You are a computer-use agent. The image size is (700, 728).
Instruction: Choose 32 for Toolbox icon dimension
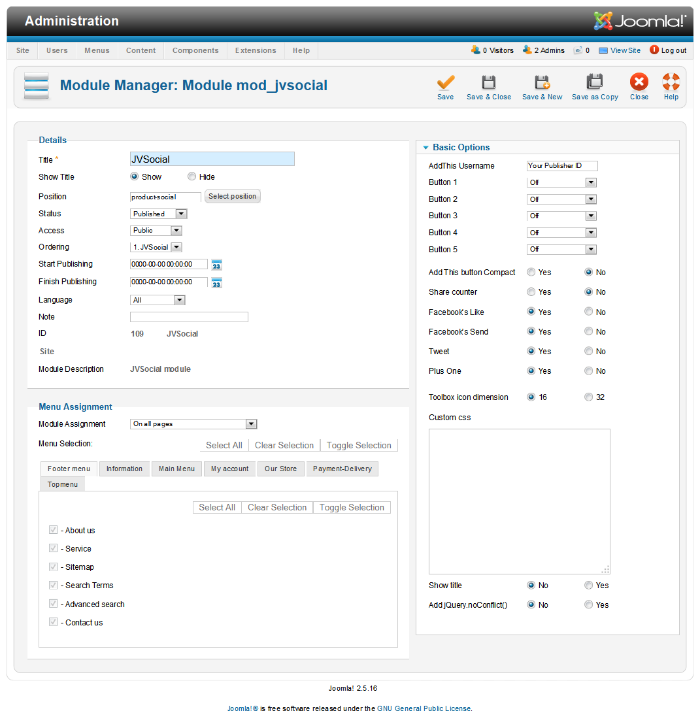[588, 397]
